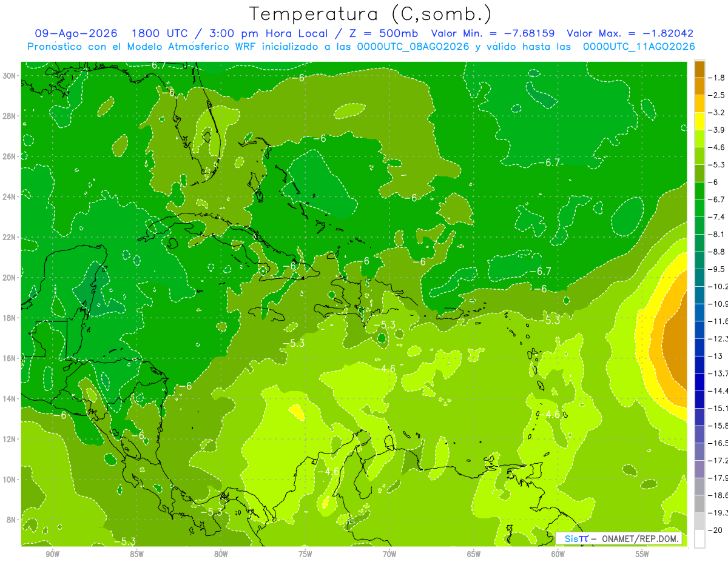Viewport: 728px width, 562px height.
Task: Click the 24N latitude axis label
Action: click(10, 197)
